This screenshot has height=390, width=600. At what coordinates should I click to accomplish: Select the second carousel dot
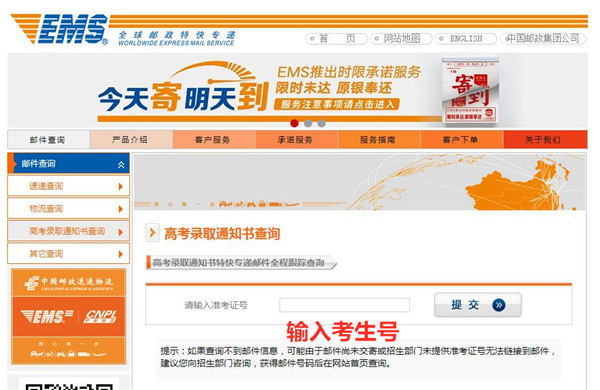point(308,123)
